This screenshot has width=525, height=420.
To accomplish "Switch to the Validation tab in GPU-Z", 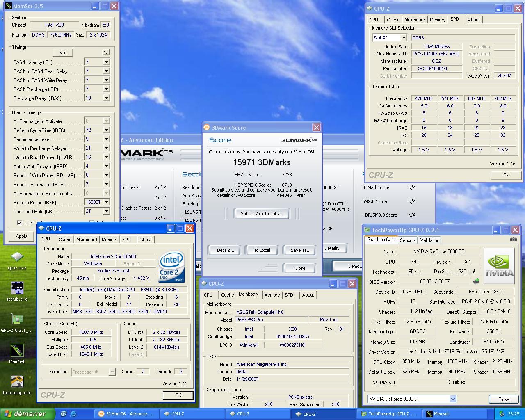I will (x=429, y=240).
